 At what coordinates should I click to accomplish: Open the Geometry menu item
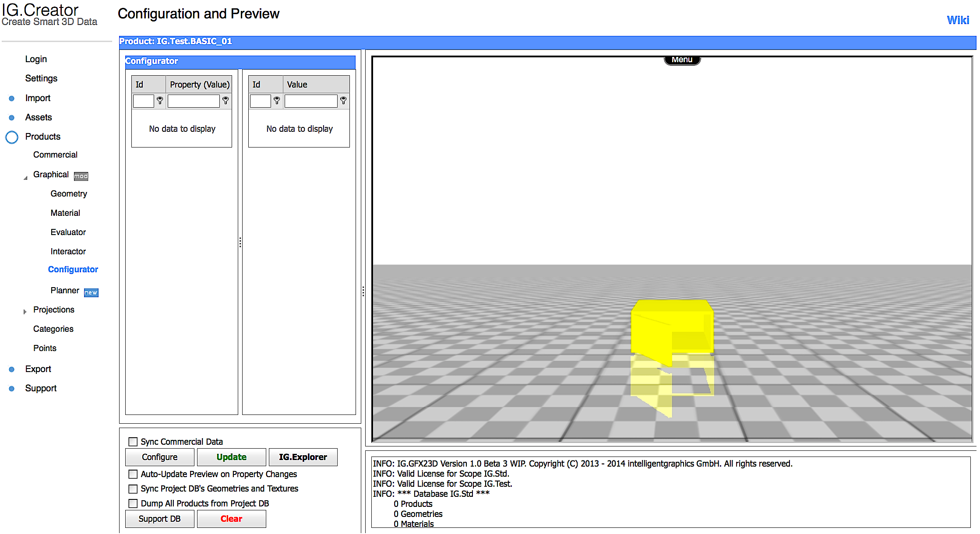tap(69, 193)
